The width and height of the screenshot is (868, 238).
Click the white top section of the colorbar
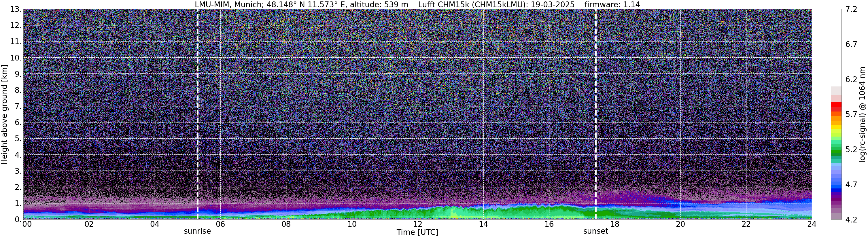(836, 48)
